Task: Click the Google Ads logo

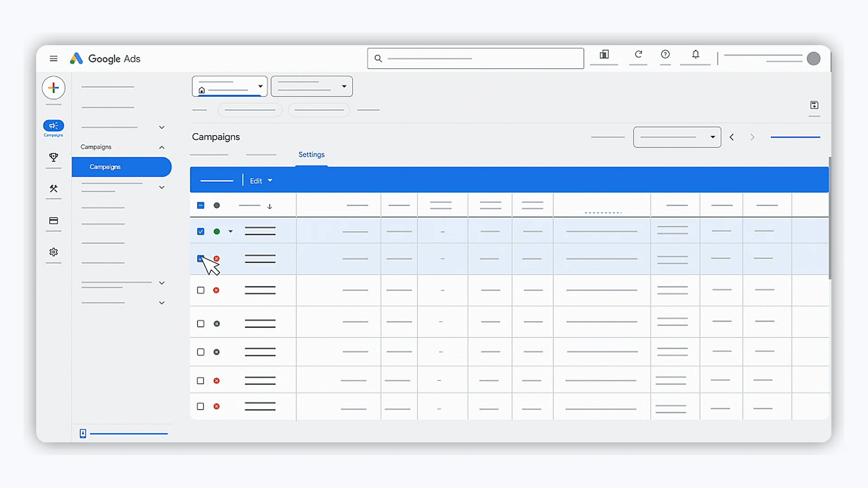Action: tap(105, 59)
